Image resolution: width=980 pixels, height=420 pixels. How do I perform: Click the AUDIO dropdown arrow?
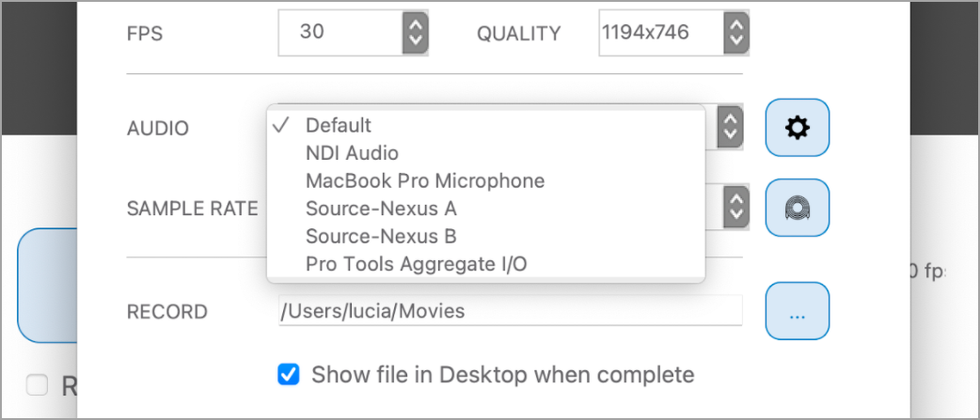pyautogui.click(x=730, y=128)
